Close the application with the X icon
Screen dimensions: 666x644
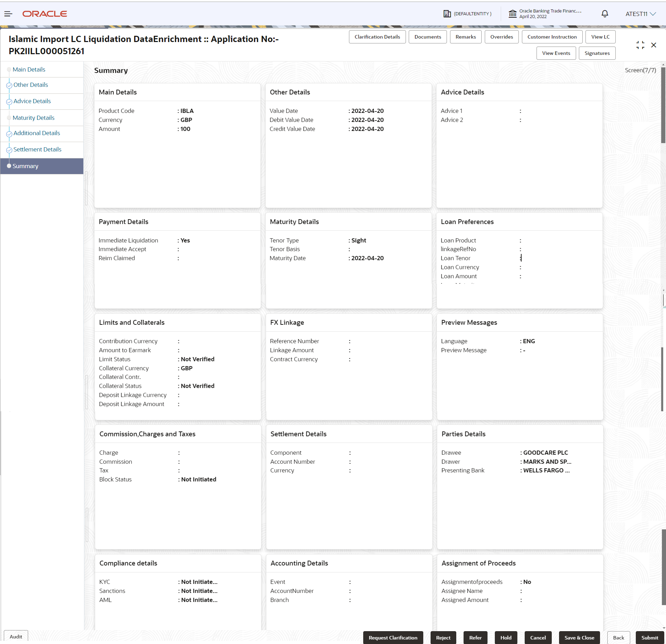653,45
